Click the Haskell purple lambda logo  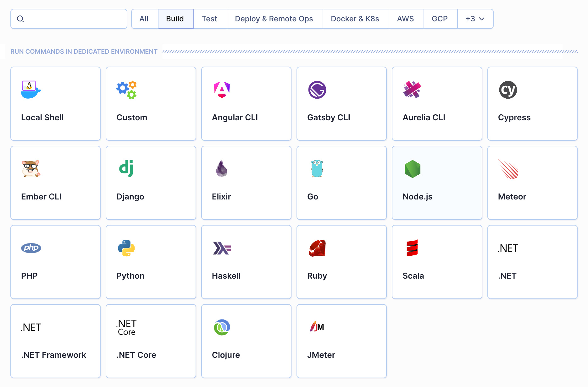[222, 248]
